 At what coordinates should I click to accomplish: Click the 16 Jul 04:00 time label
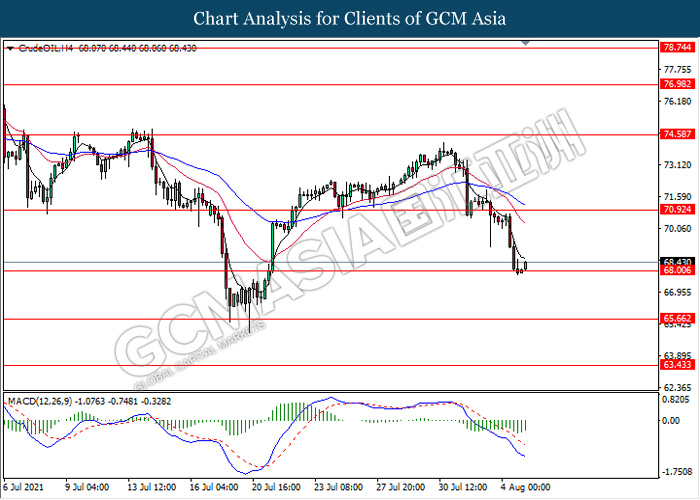point(214,487)
